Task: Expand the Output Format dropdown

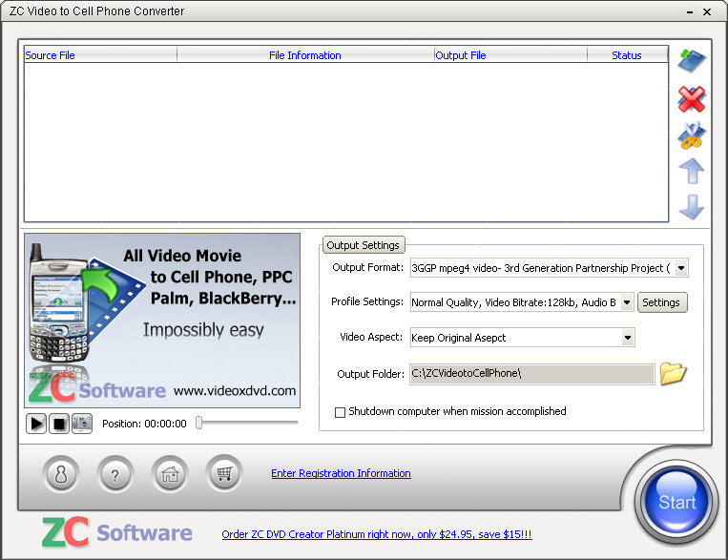Action: point(680,268)
